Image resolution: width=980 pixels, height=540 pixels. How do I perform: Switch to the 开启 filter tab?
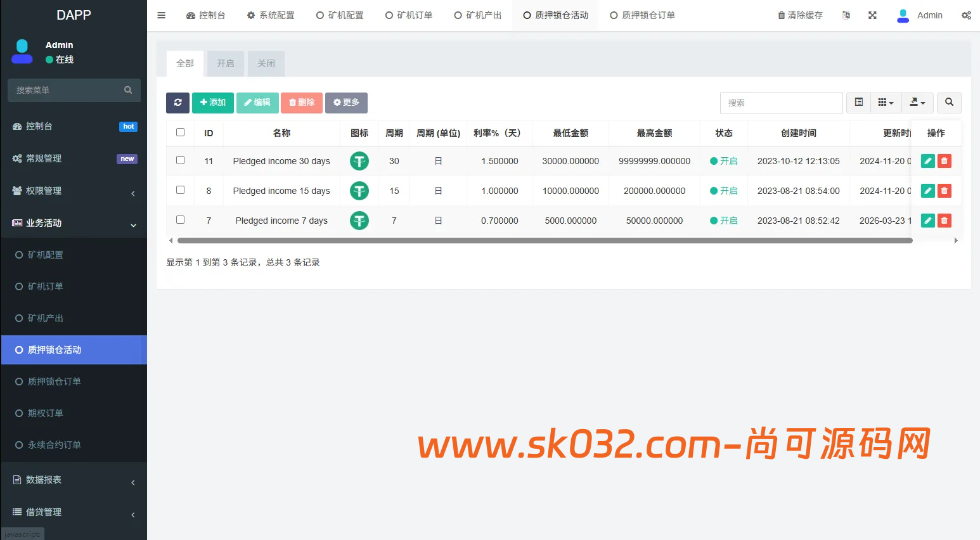tap(226, 63)
